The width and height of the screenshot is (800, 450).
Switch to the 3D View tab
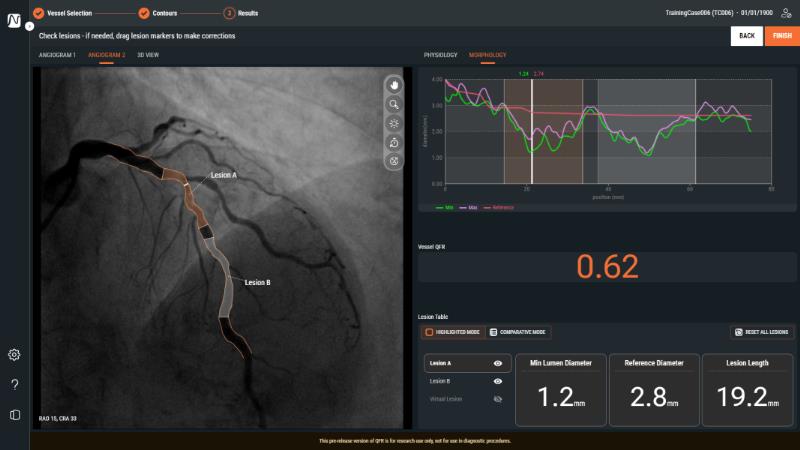click(147, 55)
